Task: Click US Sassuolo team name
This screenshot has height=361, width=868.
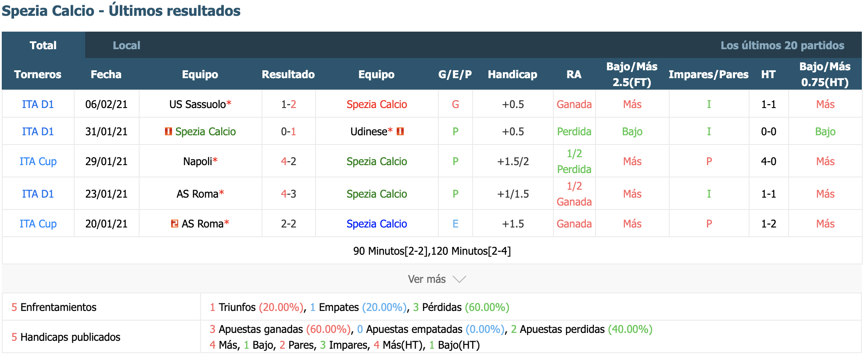Action: click(x=197, y=104)
